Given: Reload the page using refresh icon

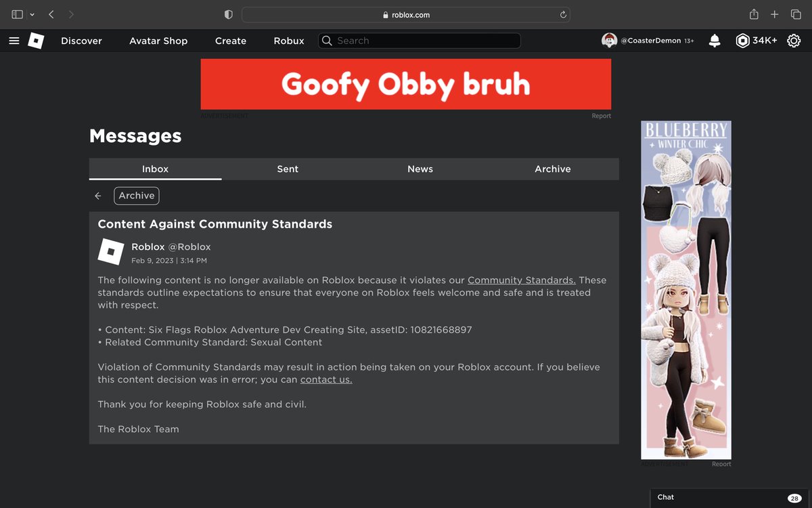Looking at the screenshot, I should click(562, 14).
